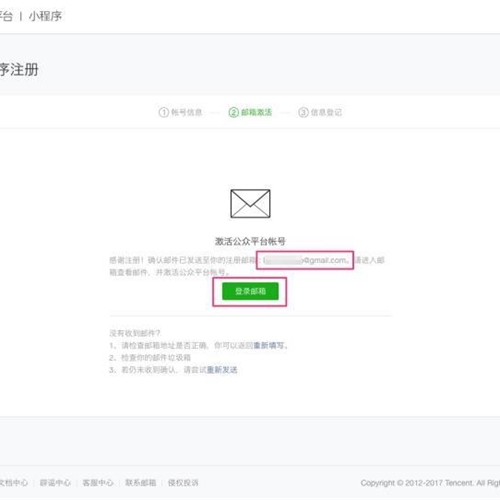
Task: Open the 侵权投诉 footer link
Action: click(183, 483)
